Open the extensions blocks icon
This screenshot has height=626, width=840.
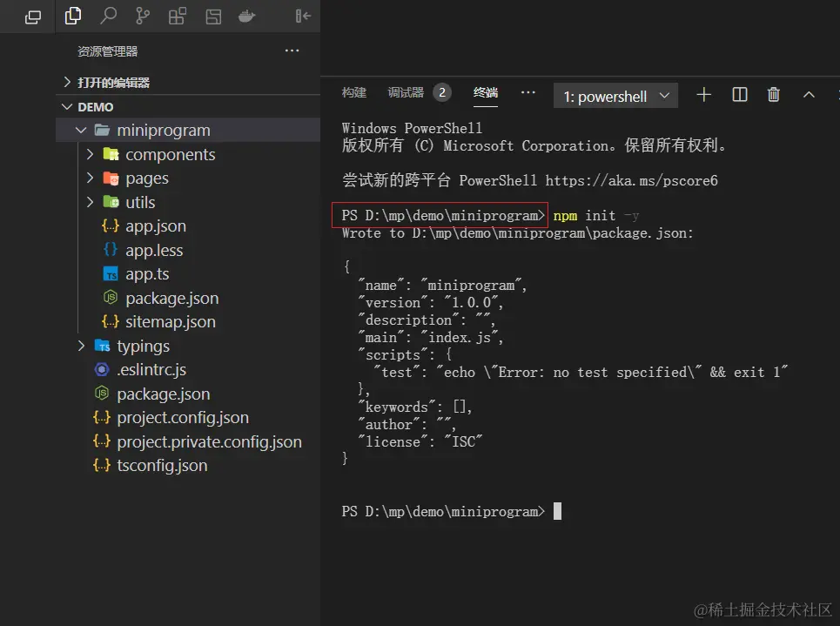[x=178, y=16]
